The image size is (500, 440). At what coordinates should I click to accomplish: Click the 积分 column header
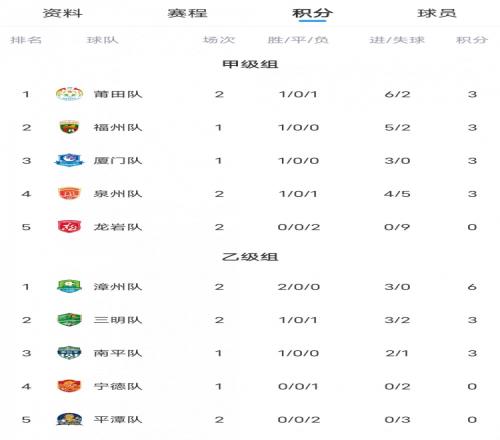pyautogui.click(x=472, y=40)
